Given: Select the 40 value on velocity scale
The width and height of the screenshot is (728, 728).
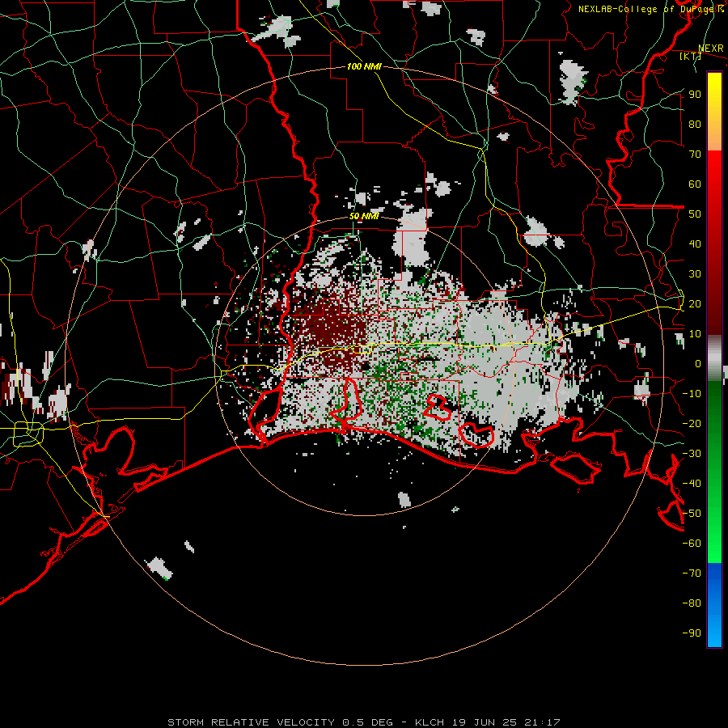Looking at the screenshot, I should [695, 243].
